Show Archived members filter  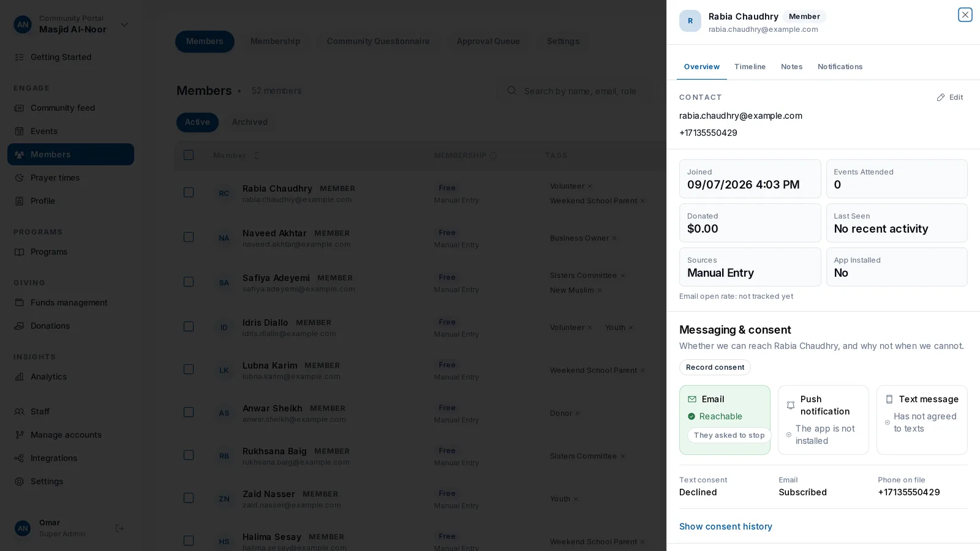tap(249, 122)
